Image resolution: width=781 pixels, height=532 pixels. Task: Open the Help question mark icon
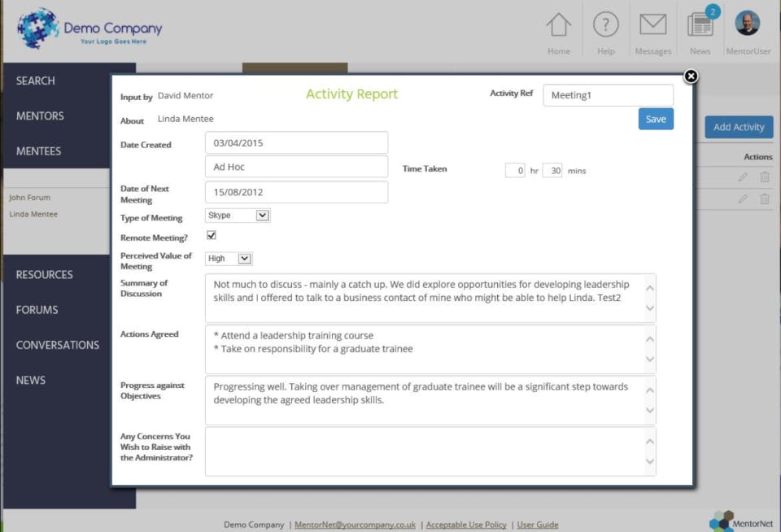click(605, 24)
